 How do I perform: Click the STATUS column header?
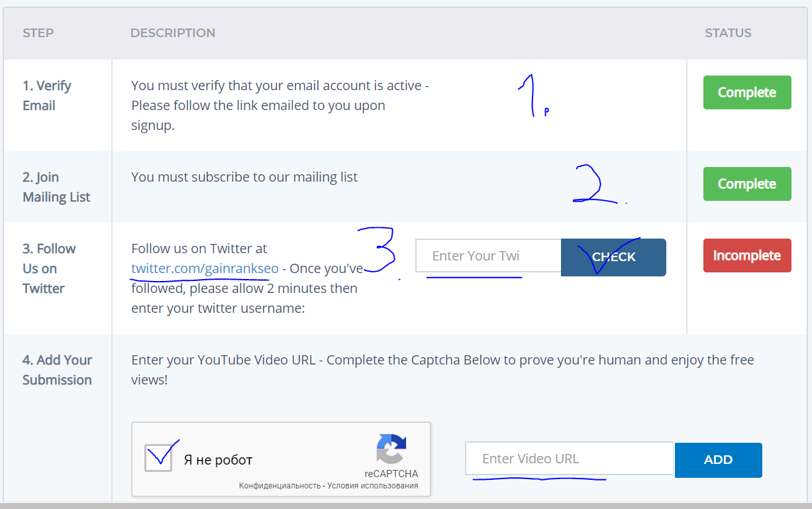(728, 32)
